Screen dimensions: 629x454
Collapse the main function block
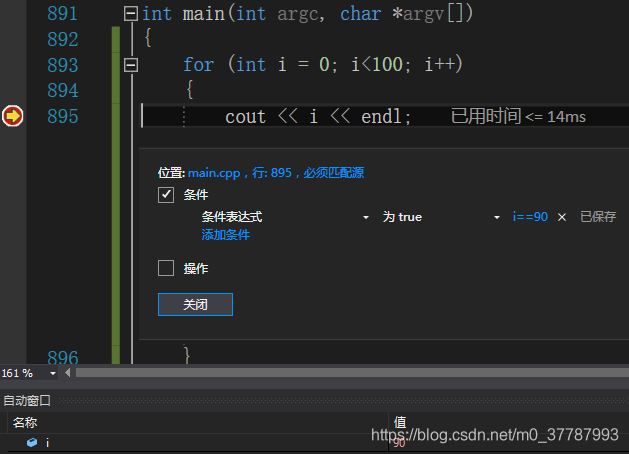point(131,14)
